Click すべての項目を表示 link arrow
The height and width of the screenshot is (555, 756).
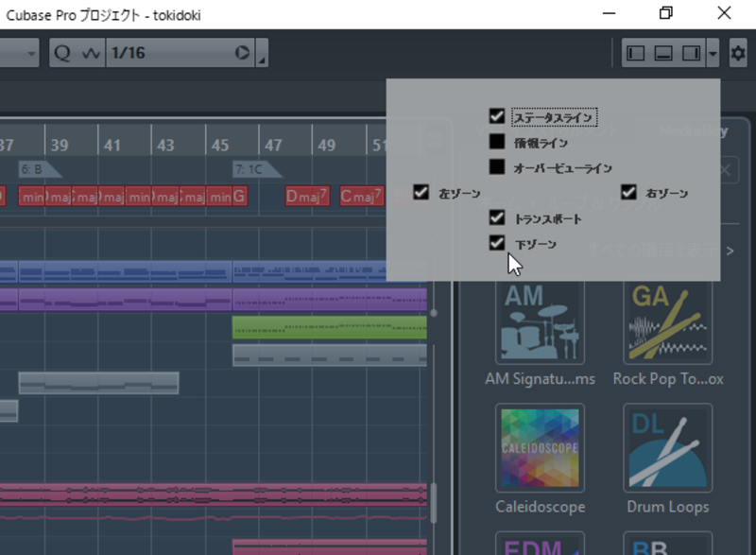[x=730, y=251]
